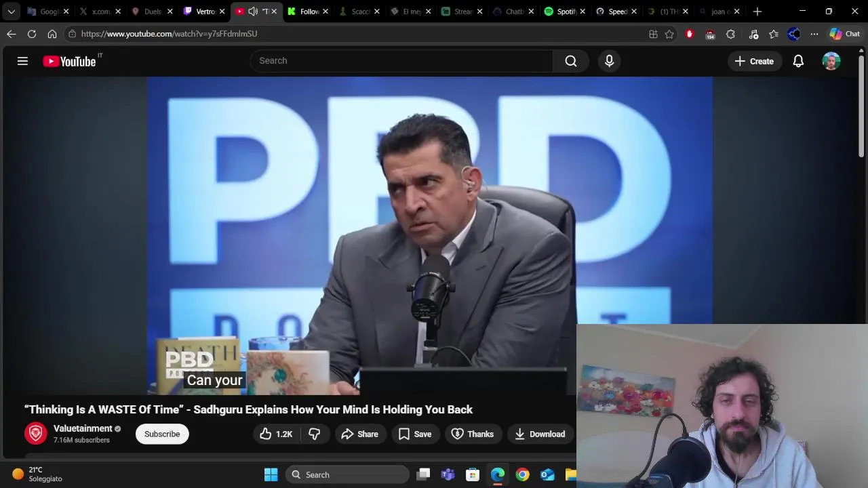Screen dimensions: 868x488
Task: Open the Valuetainment channel avatar
Action: coord(36,433)
